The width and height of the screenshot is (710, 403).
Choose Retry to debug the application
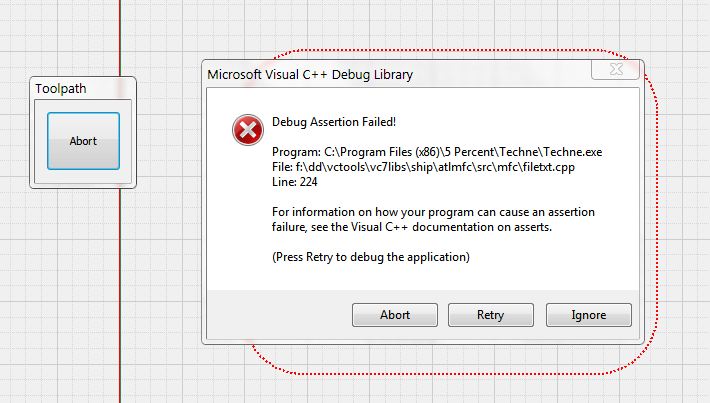[491, 315]
